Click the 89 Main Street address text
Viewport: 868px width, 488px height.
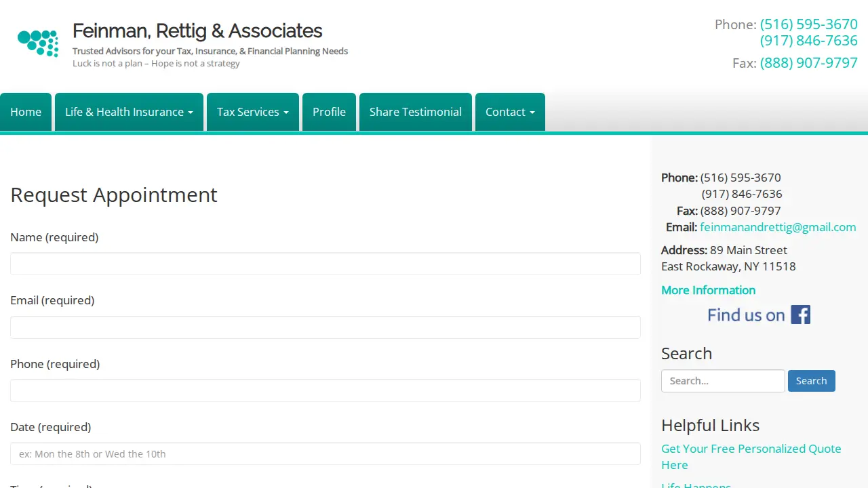[749, 250]
